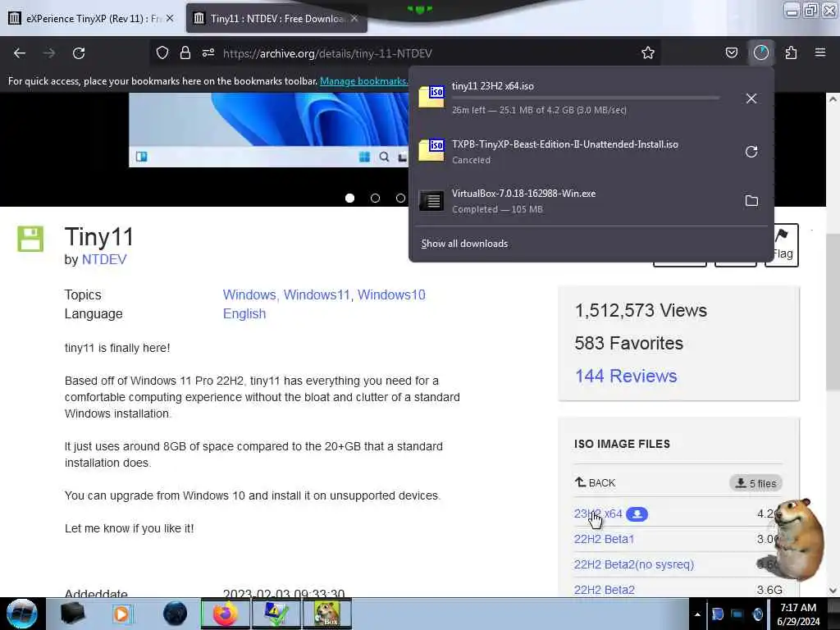Click the VirtualBox exe file icon
Screen dimensions: 840x630
pos(431,201)
